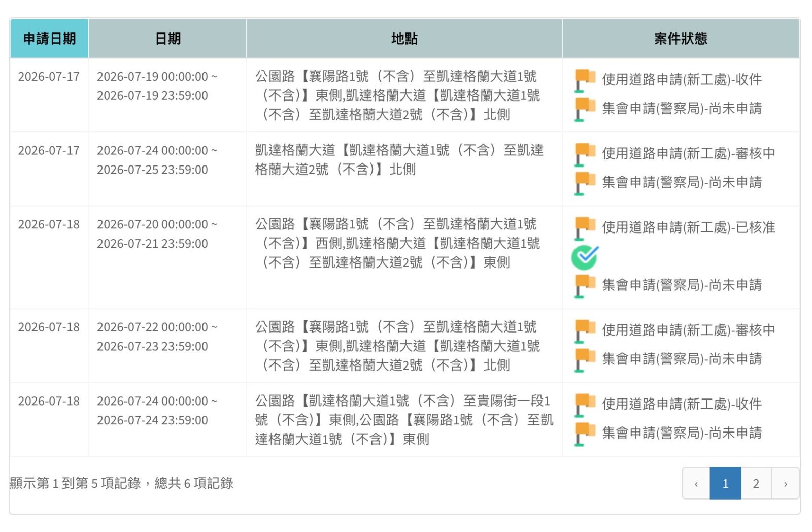Open 使用道路申請(新工處)-審核中 in 07-22 row

click(x=689, y=330)
